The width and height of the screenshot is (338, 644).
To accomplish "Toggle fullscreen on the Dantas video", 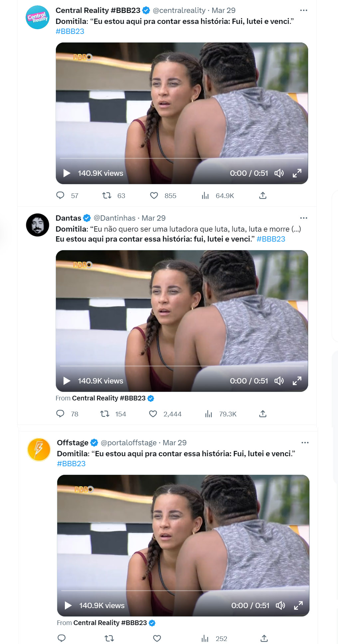I will coord(297,381).
